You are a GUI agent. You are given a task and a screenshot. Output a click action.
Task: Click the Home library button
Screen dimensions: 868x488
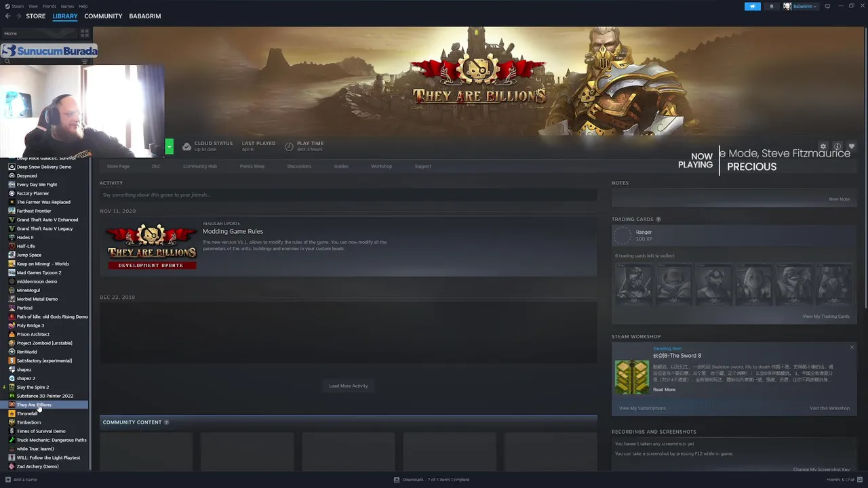tap(39, 33)
